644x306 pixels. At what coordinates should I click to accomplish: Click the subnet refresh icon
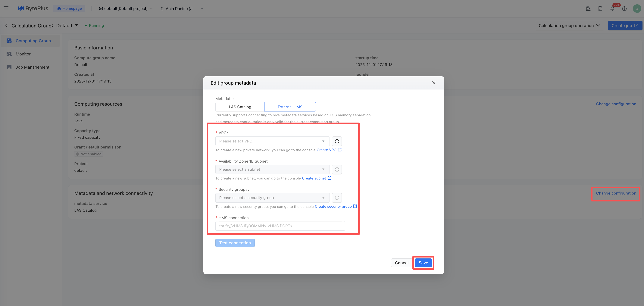click(x=337, y=170)
